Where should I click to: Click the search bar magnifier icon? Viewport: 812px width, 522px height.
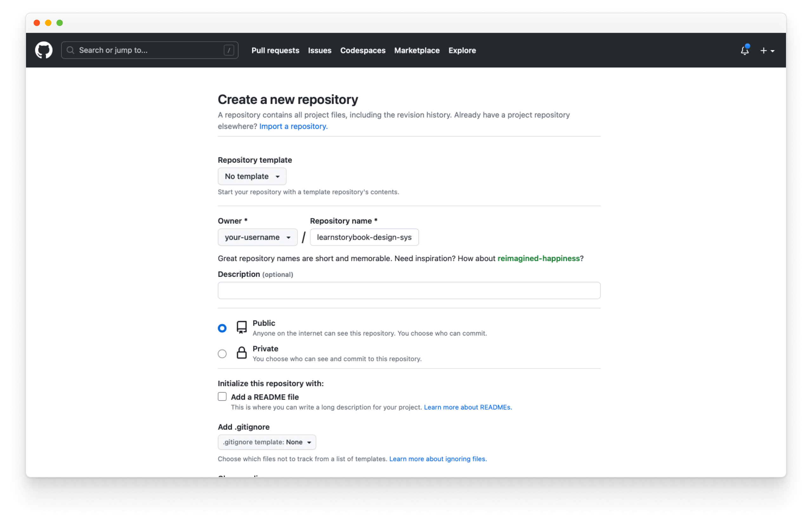[72, 50]
